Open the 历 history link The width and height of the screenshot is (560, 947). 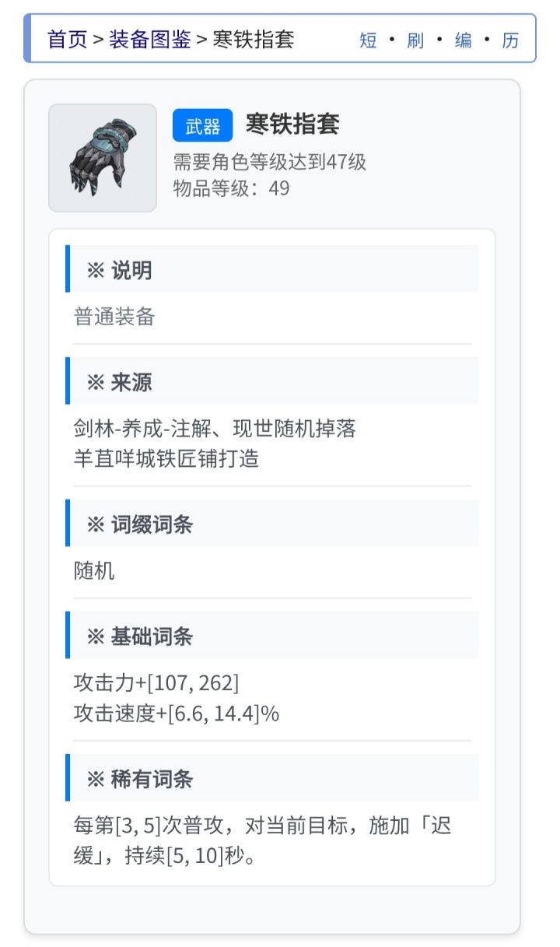(x=510, y=40)
